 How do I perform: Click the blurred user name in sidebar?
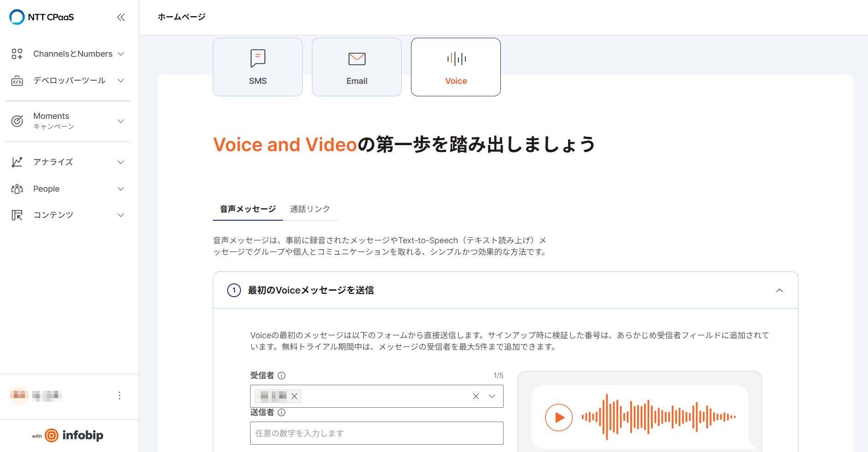point(47,395)
